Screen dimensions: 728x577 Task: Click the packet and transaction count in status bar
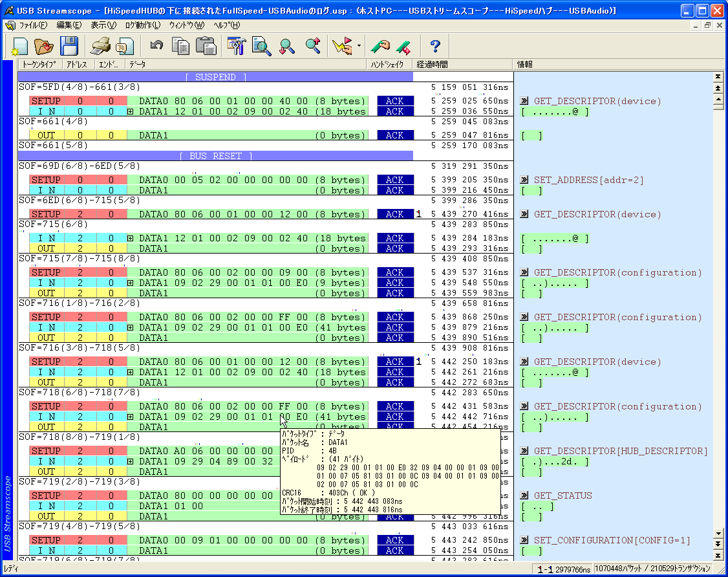coord(652,569)
